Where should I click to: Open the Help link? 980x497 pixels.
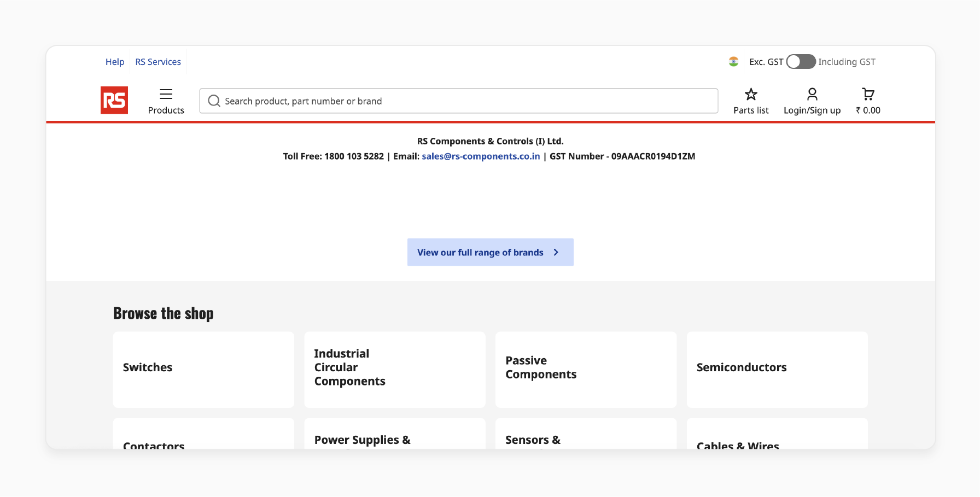pos(115,62)
